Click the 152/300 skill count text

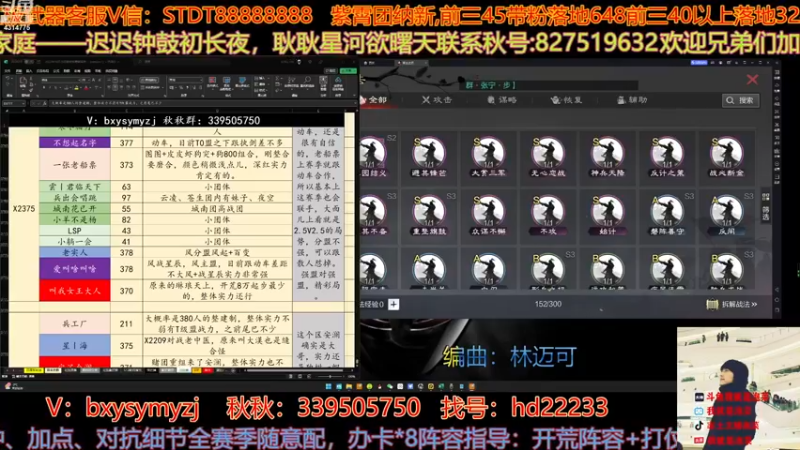pos(548,304)
